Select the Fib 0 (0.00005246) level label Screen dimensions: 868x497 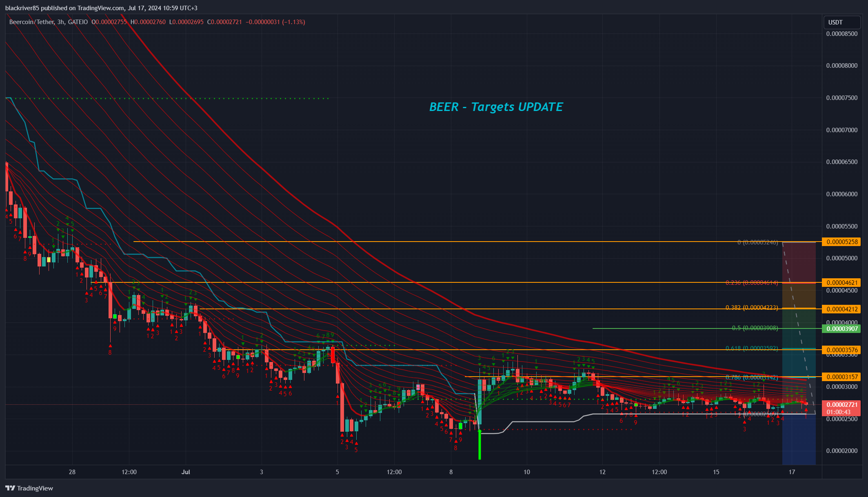pos(758,242)
